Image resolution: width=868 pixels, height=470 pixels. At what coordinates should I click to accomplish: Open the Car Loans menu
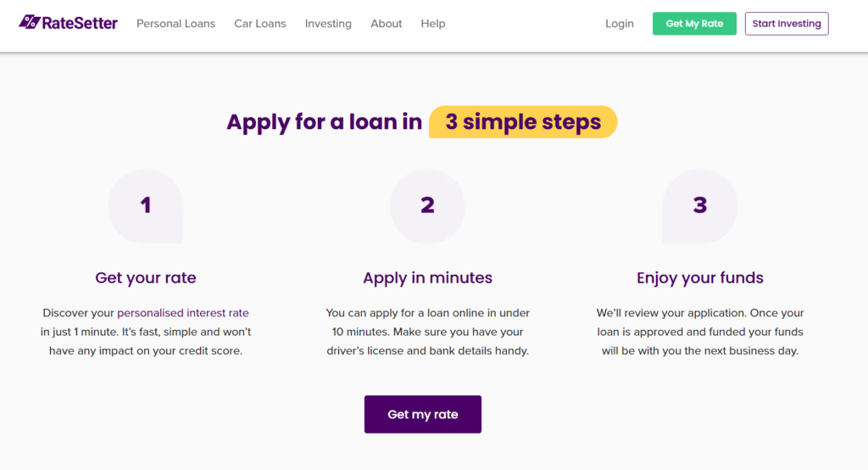tap(260, 24)
